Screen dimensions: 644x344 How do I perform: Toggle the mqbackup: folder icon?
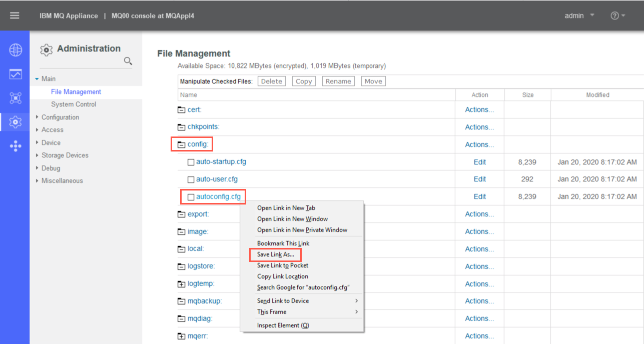pyautogui.click(x=181, y=301)
